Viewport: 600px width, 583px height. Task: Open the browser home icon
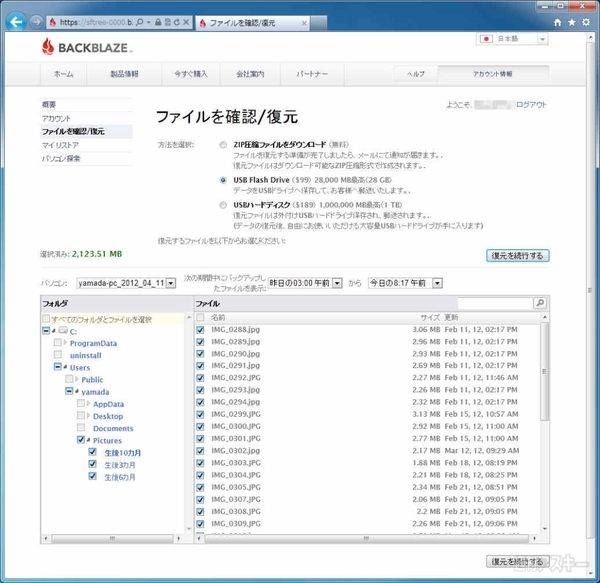click(x=558, y=23)
